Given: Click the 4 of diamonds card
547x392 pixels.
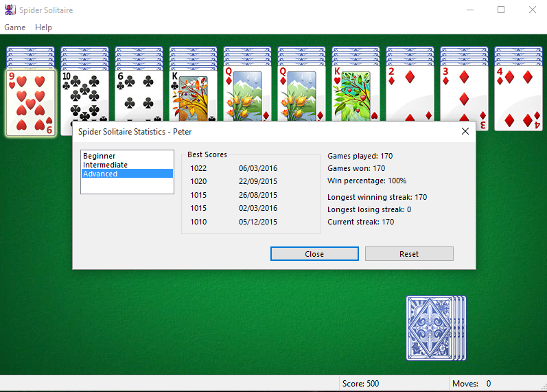Looking at the screenshot, I should coord(518,96).
